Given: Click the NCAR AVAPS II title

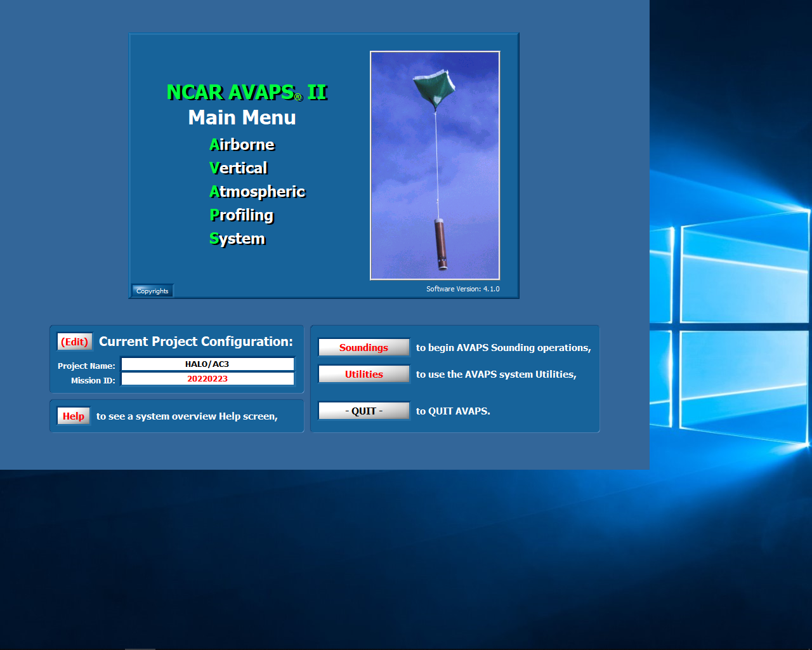Looking at the screenshot, I should coord(247,92).
